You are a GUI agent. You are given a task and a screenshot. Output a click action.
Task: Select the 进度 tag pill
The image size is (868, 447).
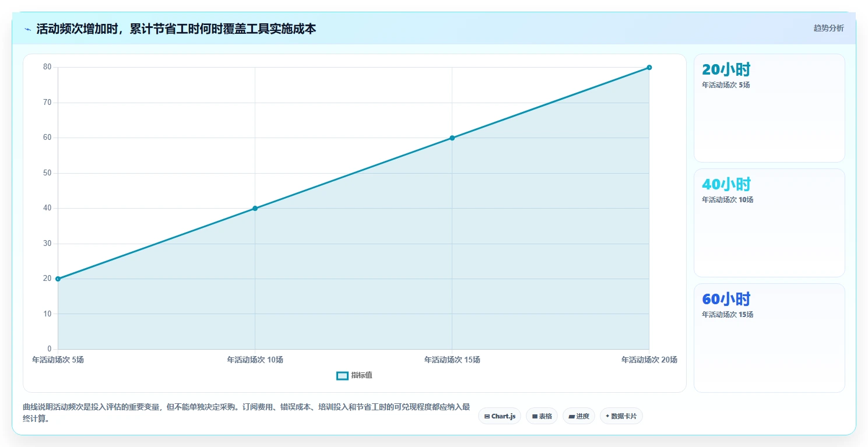(x=579, y=416)
